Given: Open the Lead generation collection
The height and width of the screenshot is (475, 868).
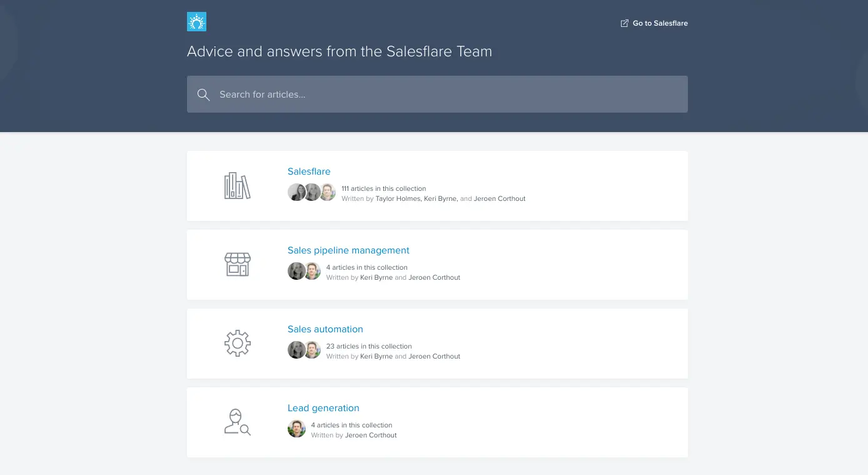Looking at the screenshot, I should pyautogui.click(x=323, y=408).
